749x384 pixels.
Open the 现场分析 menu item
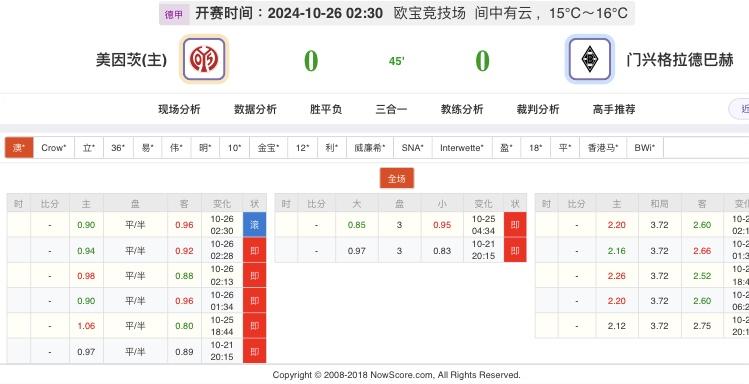coord(180,109)
